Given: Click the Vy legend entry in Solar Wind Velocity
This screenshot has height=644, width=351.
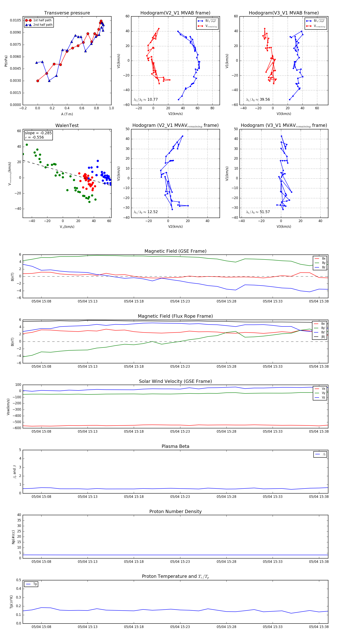Looking at the screenshot, I should (320, 393).
